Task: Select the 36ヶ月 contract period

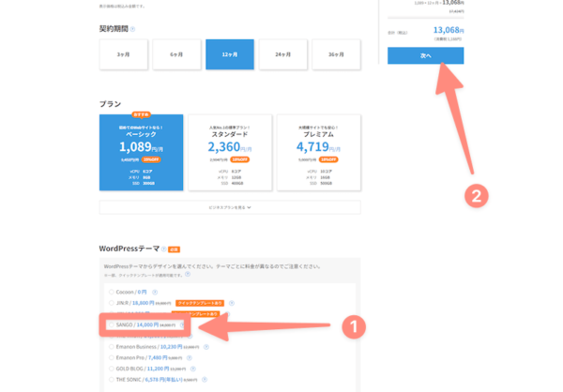Action: click(x=336, y=55)
